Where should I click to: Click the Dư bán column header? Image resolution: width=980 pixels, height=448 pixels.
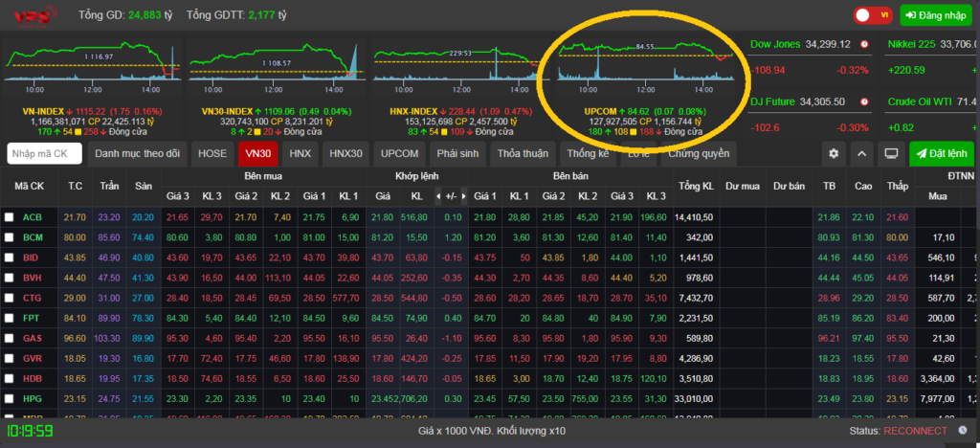[789, 186]
